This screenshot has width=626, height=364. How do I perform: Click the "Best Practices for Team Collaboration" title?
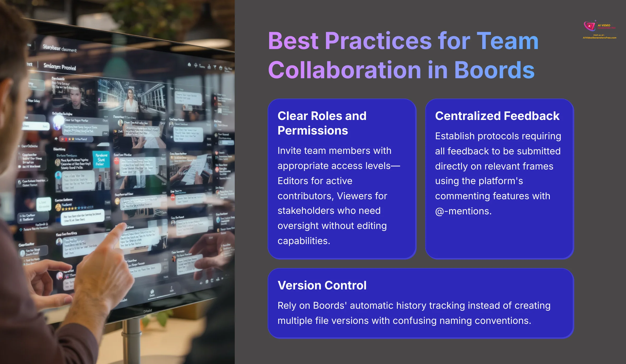[403, 55]
